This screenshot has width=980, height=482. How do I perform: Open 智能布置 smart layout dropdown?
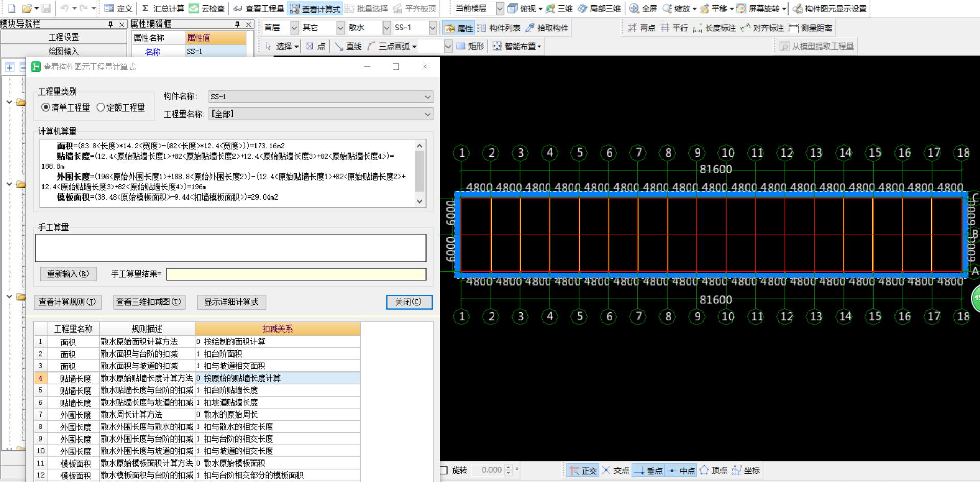tap(517, 46)
